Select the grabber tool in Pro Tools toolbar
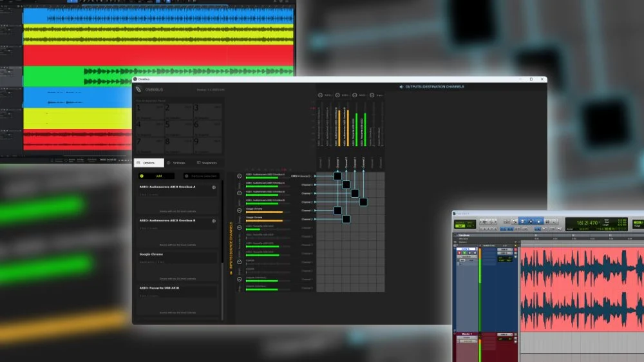This screenshot has width=644, height=362. click(539, 222)
